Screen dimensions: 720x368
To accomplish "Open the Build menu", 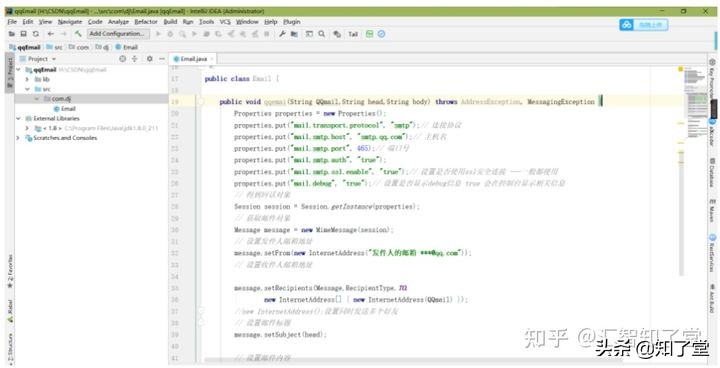I will pyautogui.click(x=170, y=22).
